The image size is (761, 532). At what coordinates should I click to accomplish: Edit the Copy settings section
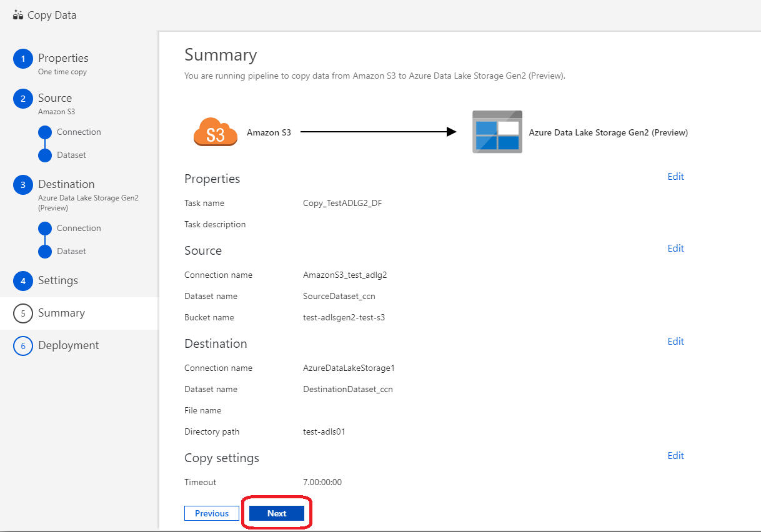[675, 455]
